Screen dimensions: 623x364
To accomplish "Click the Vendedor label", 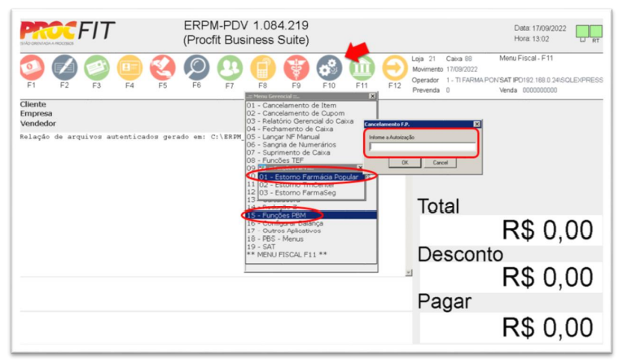I will (x=37, y=124).
